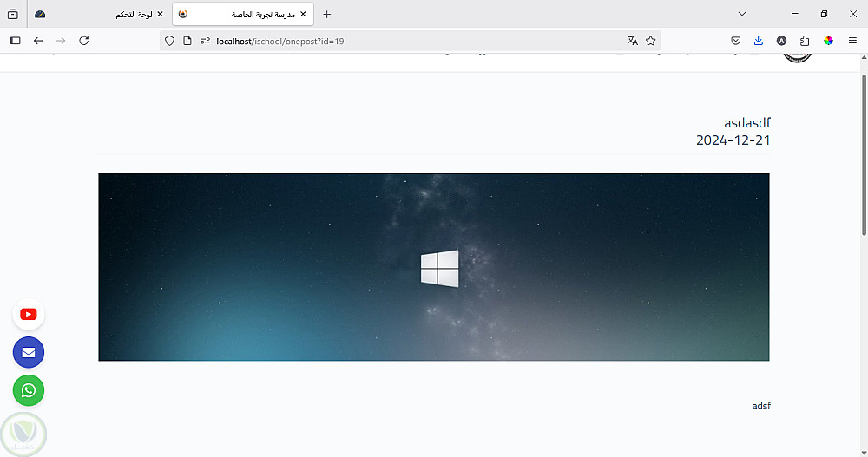
Task: Open the email envelope floating button
Action: [x=29, y=352]
